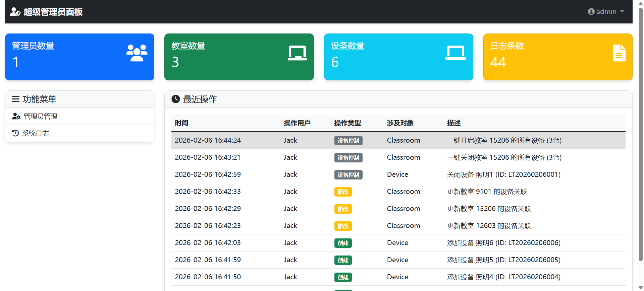Click the document icon on 日志条数 card
Screen dimensions: 644x291
click(x=619, y=53)
